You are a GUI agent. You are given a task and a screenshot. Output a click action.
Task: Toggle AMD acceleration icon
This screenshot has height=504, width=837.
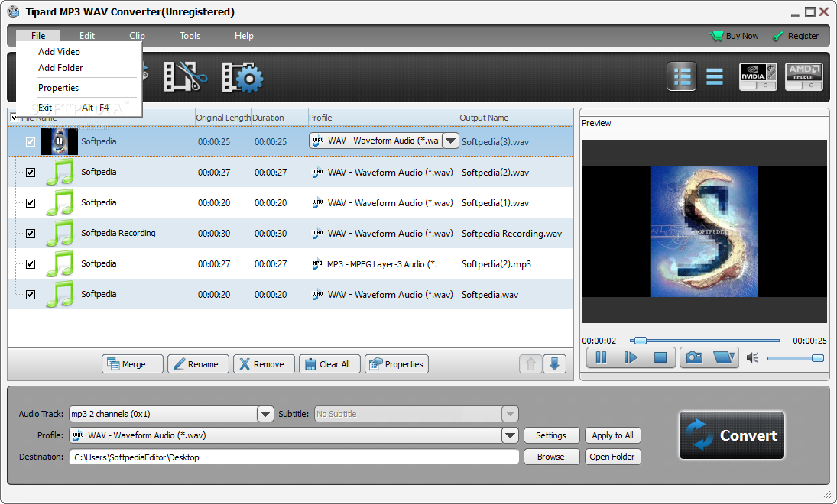click(x=804, y=76)
